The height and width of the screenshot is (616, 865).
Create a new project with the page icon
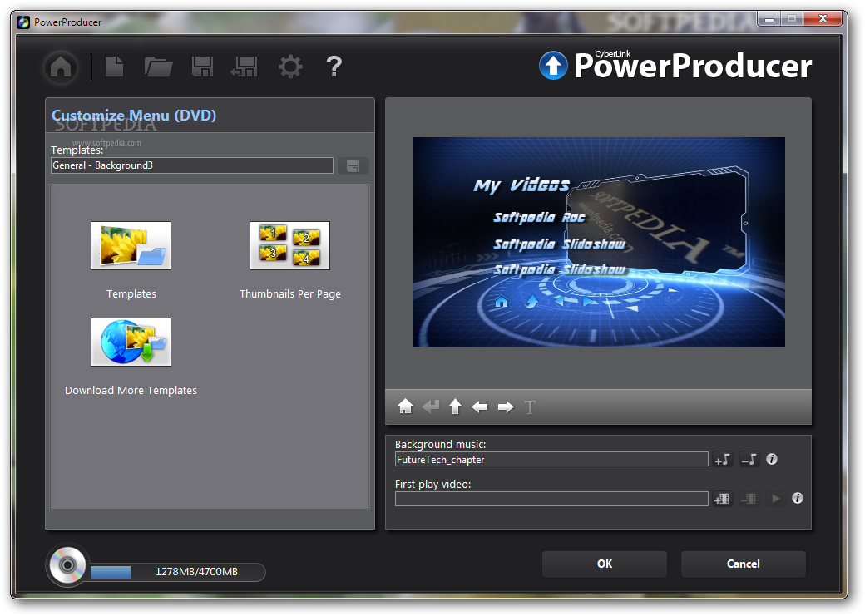tap(114, 67)
